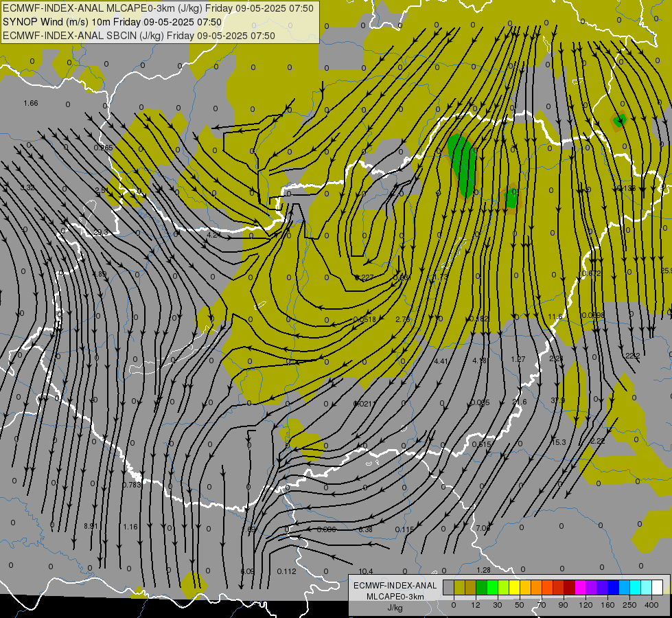The height and width of the screenshot is (618, 672).
Task: Click the map value 15.3
Action: tap(559, 443)
